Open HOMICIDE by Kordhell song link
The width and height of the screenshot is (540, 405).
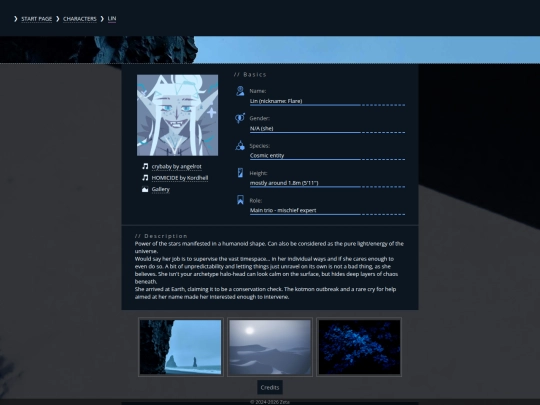coord(180,178)
